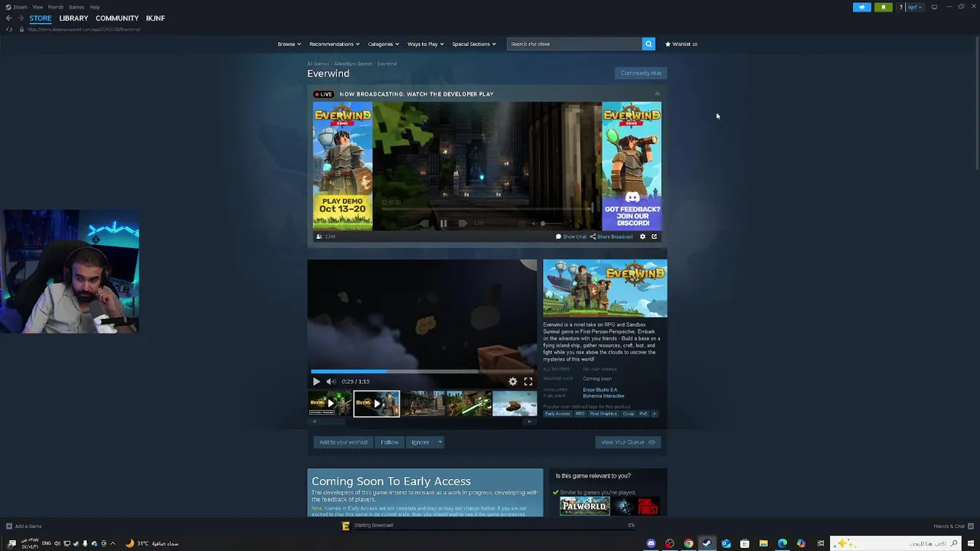Open File Explorer from the taskbar
This screenshot has height=551, width=980.
763,543
